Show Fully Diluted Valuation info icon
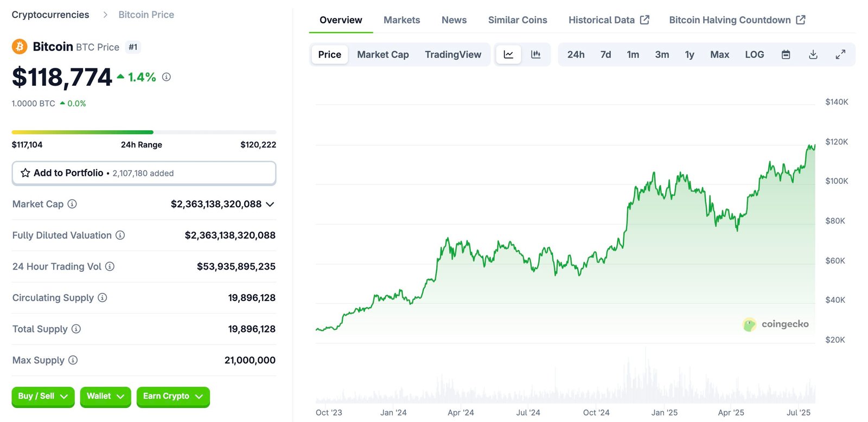 120,235
